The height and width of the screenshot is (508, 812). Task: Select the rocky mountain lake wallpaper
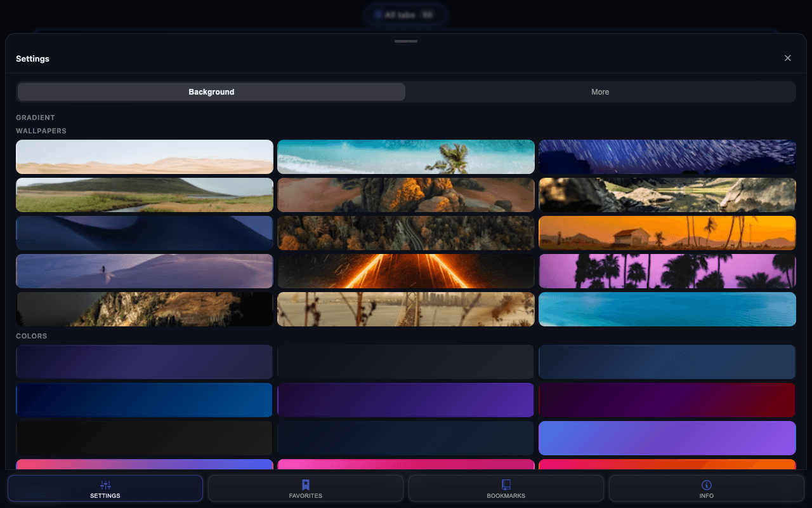click(667, 195)
